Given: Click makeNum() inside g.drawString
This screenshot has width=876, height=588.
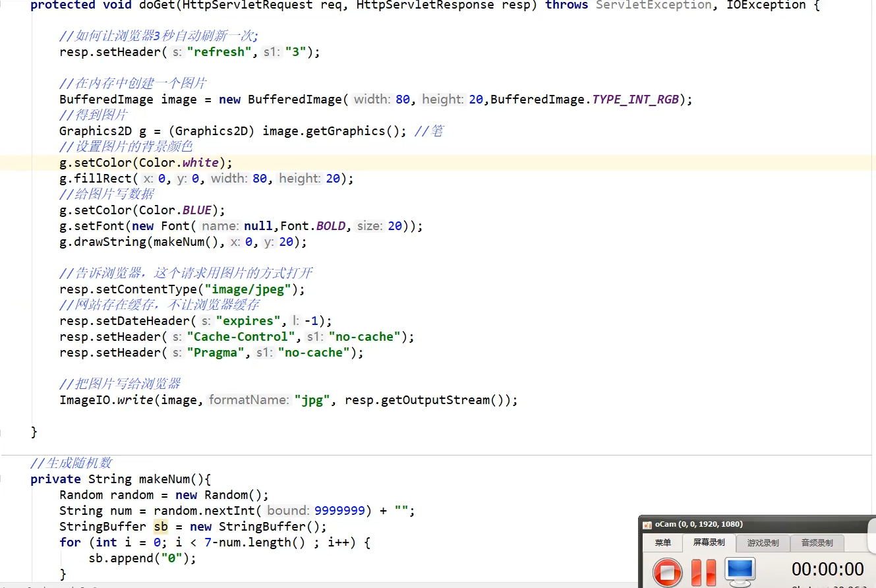Looking at the screenshot, I should [186, 242].
